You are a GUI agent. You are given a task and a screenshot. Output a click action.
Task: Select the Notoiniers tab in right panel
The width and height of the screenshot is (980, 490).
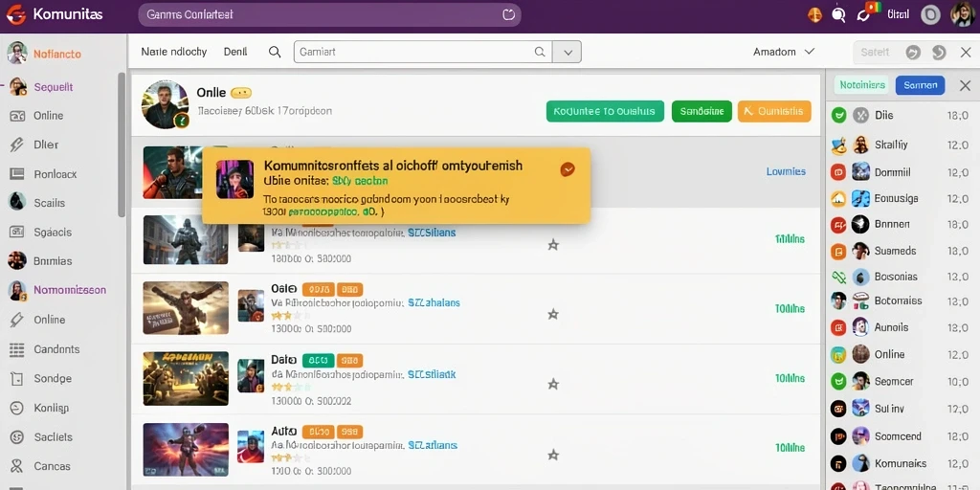pos(862,85)
